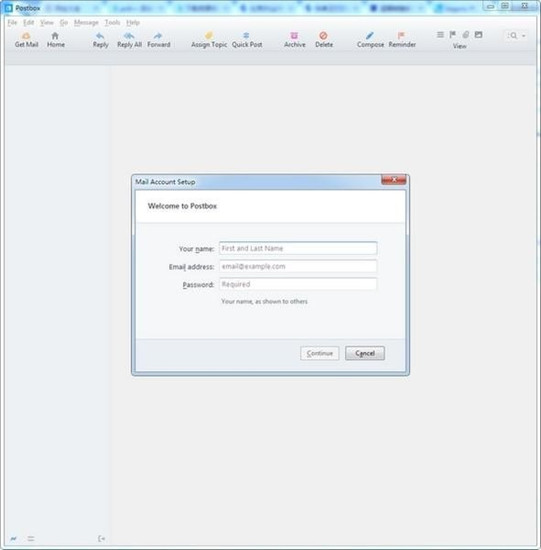Toggle the attachment view filter icon

tap(466, 34)
